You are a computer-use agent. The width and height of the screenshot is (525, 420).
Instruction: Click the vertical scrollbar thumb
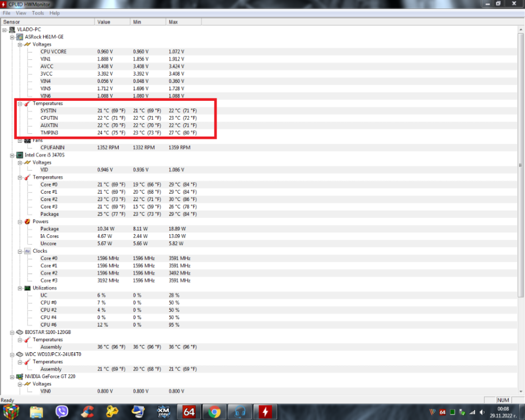point(521,165)
